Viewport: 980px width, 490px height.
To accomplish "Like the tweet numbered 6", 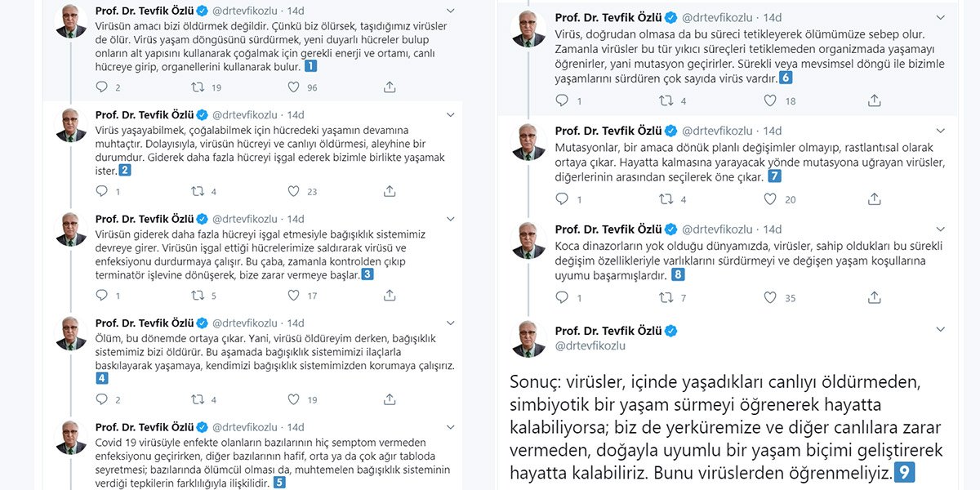I will [769, 100].
